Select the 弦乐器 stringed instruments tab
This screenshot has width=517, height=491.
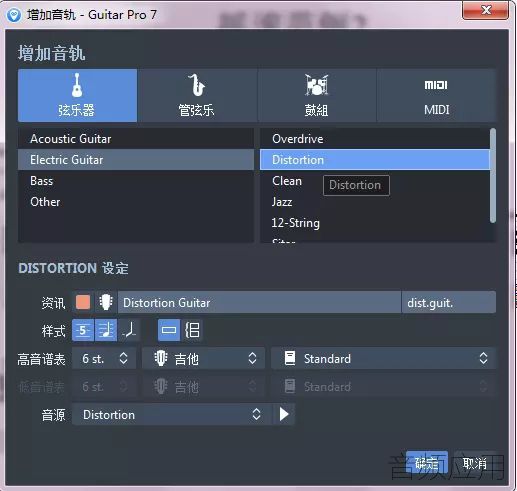coord(77,95)
